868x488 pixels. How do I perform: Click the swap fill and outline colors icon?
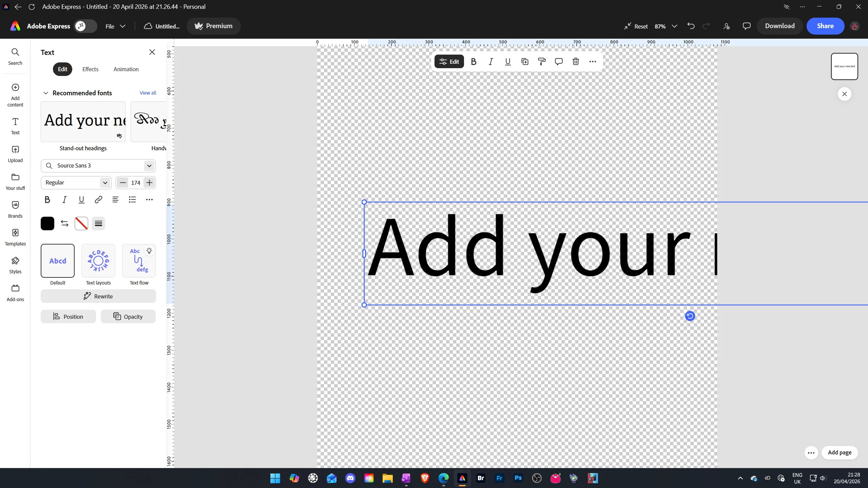click(x=64, y=223)
